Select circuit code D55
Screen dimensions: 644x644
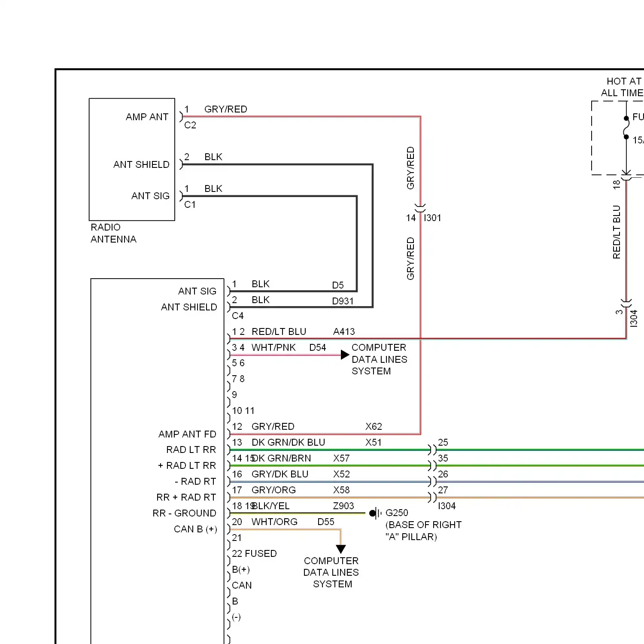(x=326, y=522)
